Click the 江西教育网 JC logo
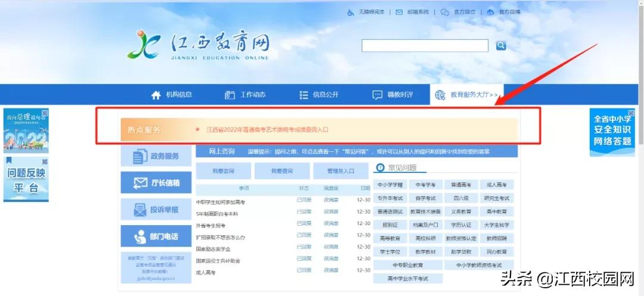The height and width of the screenshot is (296, 644). pos(143,44)
